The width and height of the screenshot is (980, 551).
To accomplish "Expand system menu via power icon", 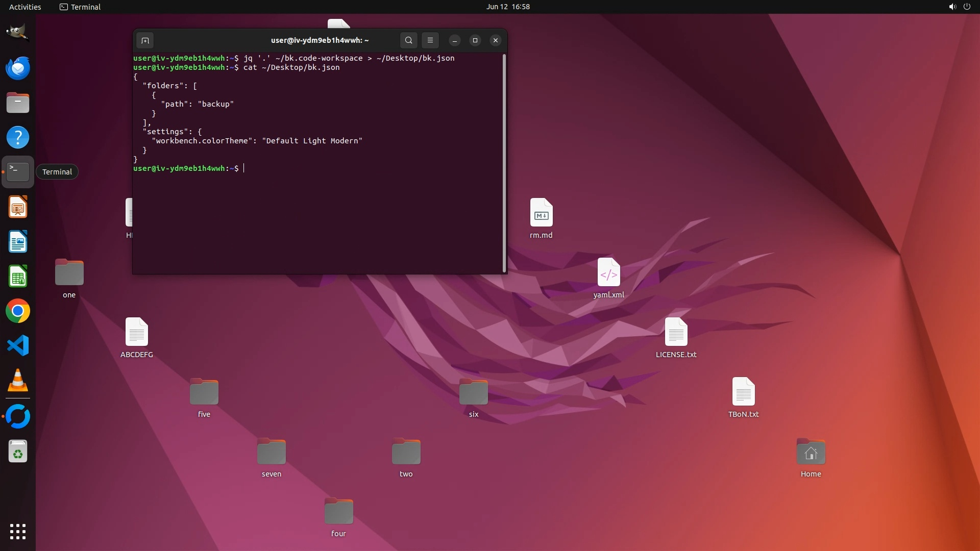I will coord(967,7).
